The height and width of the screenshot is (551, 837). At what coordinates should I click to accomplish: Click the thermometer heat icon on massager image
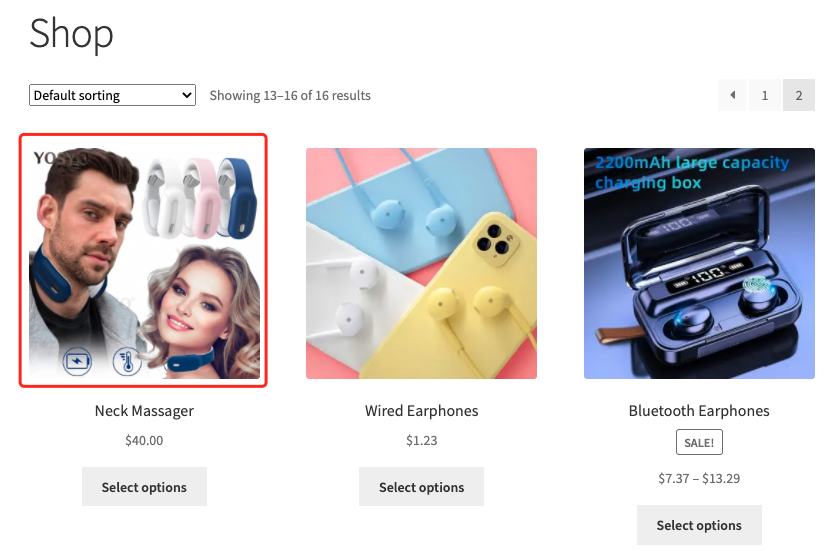pyautogui.click(x=127, y=361)
